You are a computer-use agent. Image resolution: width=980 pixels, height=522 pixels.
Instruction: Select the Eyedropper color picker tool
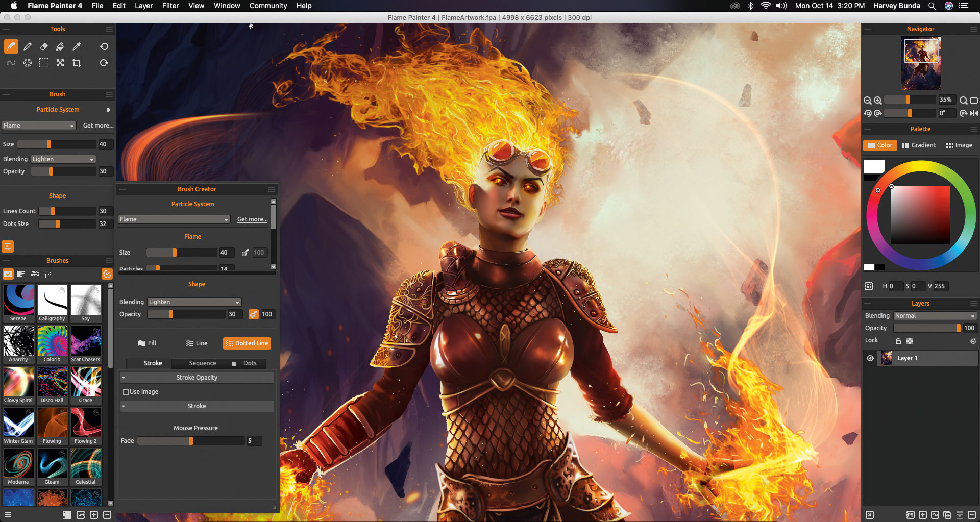tap(77, 46)
